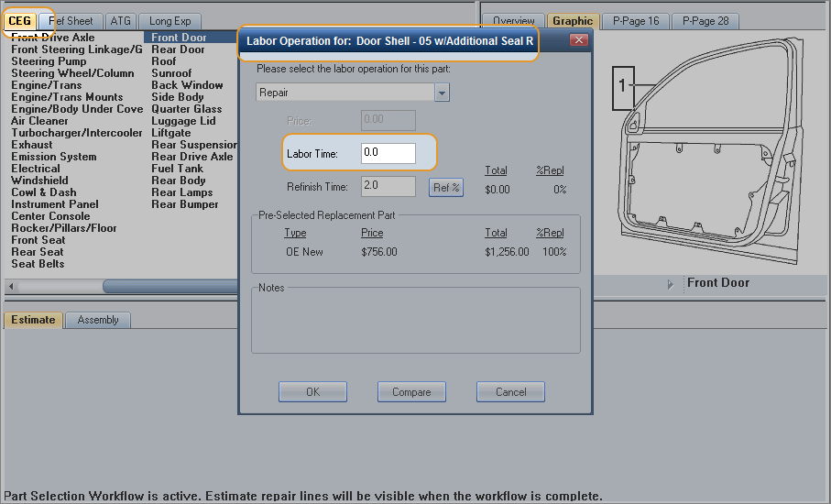The image size is (831, 504).
Task: Switch to the P-Page 16 tab
Action: pos(636,21)
